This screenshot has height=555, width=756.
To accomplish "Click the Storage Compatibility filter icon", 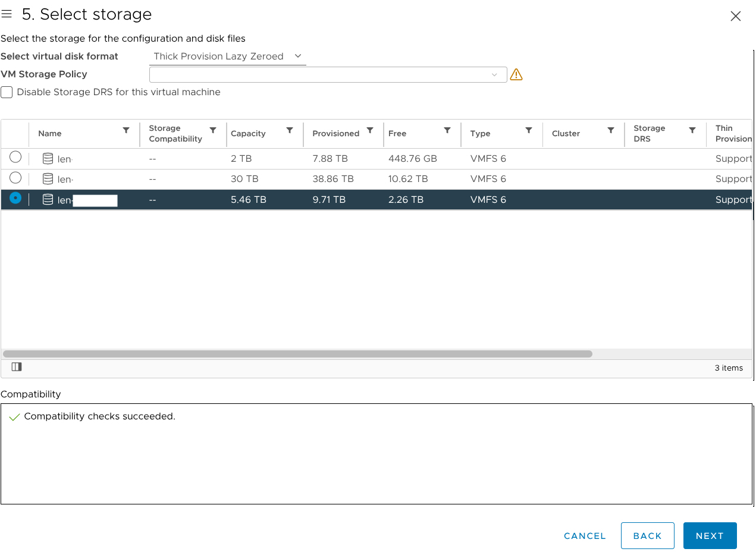I will point(213,130).
